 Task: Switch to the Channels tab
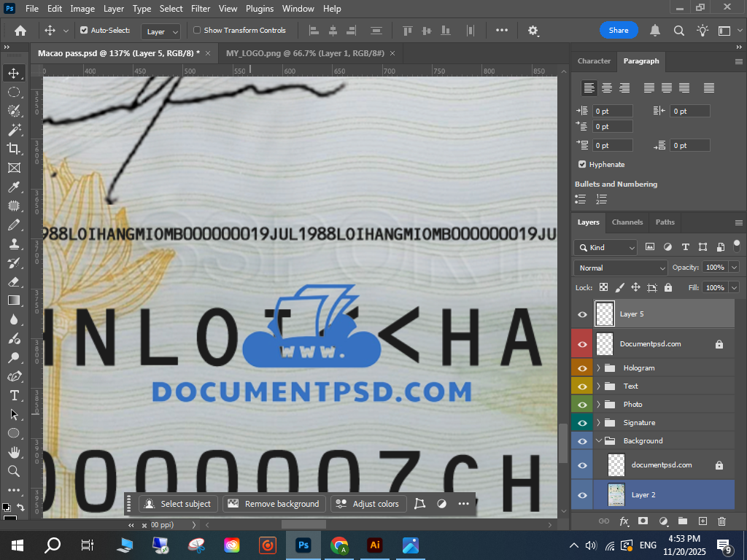(x=627, y=222)
